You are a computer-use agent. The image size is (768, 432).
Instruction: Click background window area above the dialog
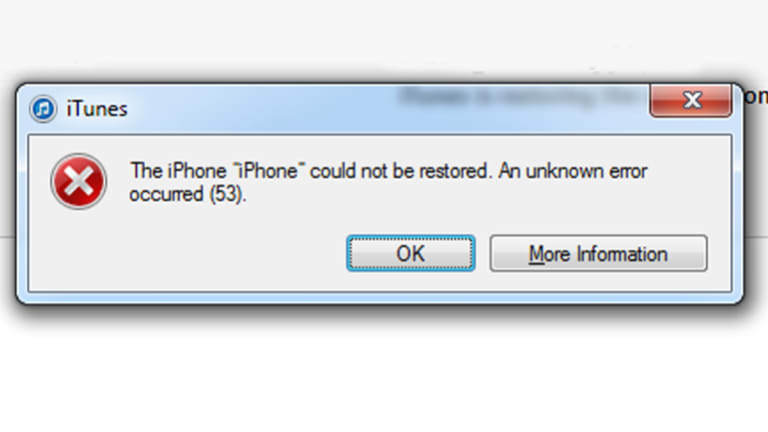pos(384,39)
